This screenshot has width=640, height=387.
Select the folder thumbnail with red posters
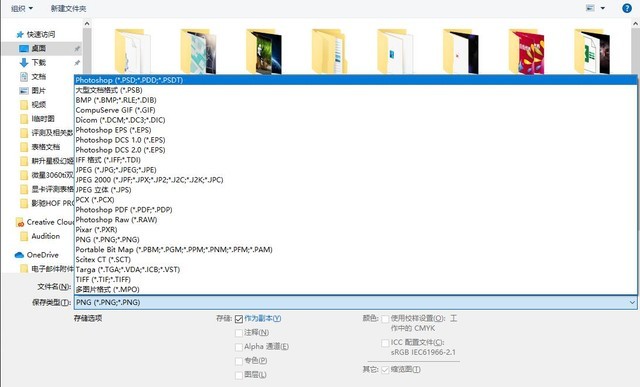(526, 51)
